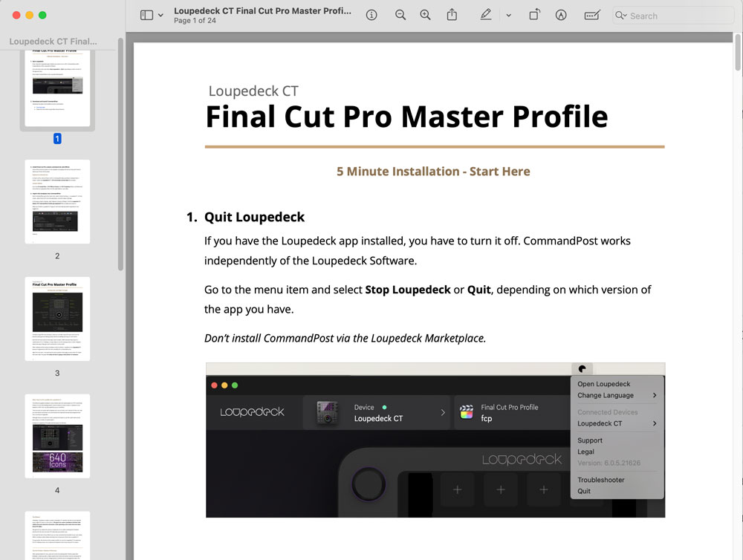Click the page number 1 badge in the sidebar
The width and height of the screenshot is (743, 560).
57,139
